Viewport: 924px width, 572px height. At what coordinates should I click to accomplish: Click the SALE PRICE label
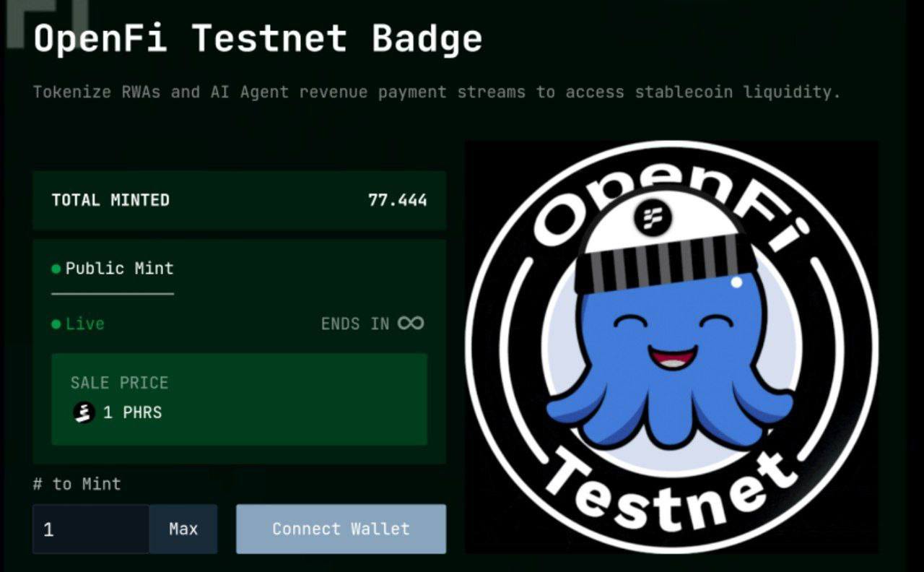point(119,383)
